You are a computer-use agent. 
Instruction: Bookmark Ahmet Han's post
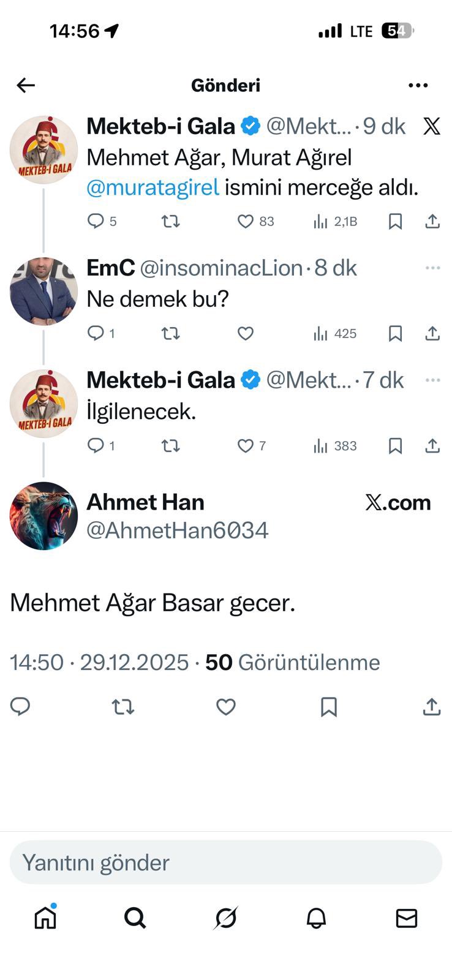click(329, 707)
